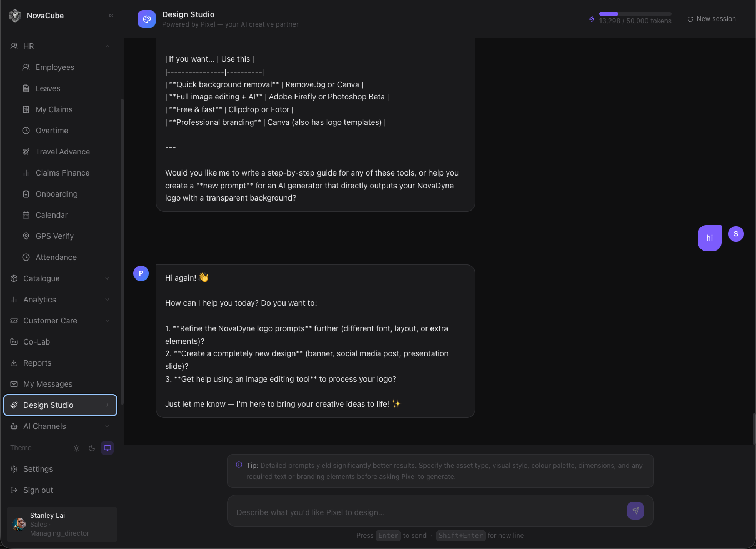Collapse the sidebar using the double-chevron icon
The image size is (756, 549).
point(111,16)
